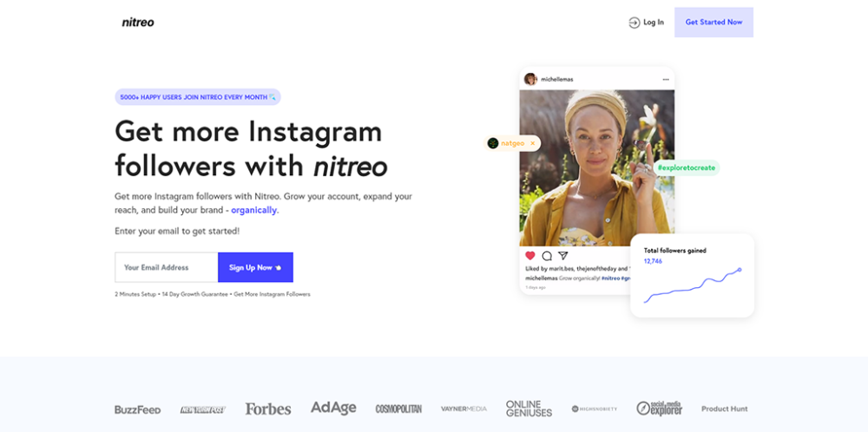Click the BuzzFeed logo
868x432 pixels.
click(x=138, y=409)
